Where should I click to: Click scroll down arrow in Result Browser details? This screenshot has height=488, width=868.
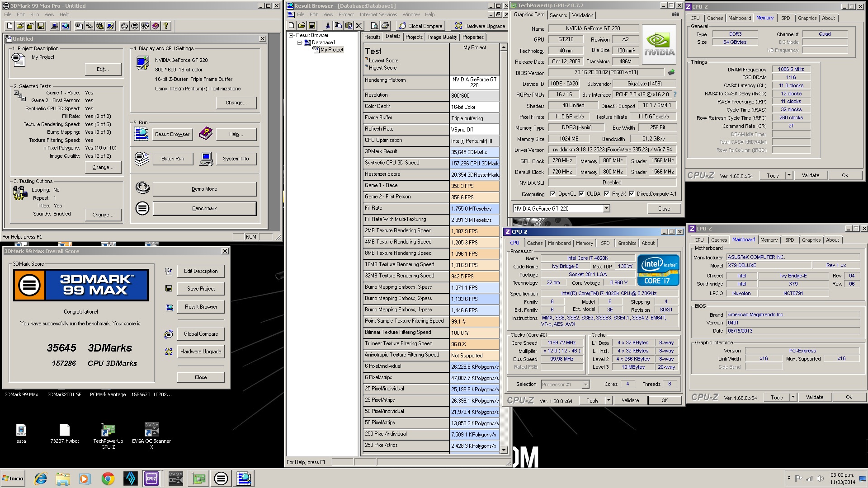tap(504, 450)
